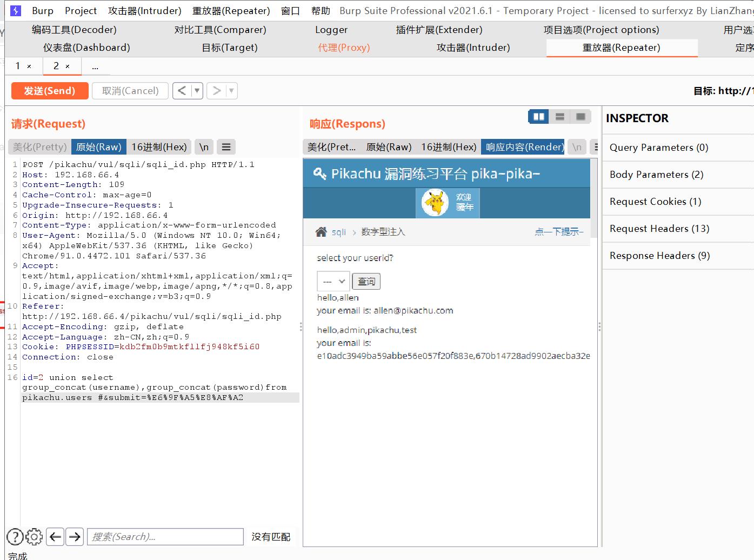The height and width of the screenshot is (560, 754).
Task: Switch to 代理(Proxy) tab
Action: pos(344,48)
